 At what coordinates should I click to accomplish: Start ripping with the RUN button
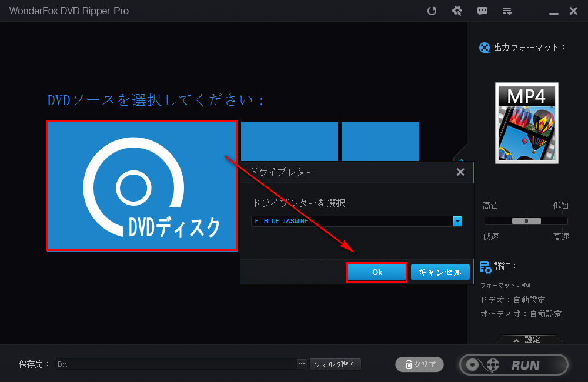click(x=514, y=365)
